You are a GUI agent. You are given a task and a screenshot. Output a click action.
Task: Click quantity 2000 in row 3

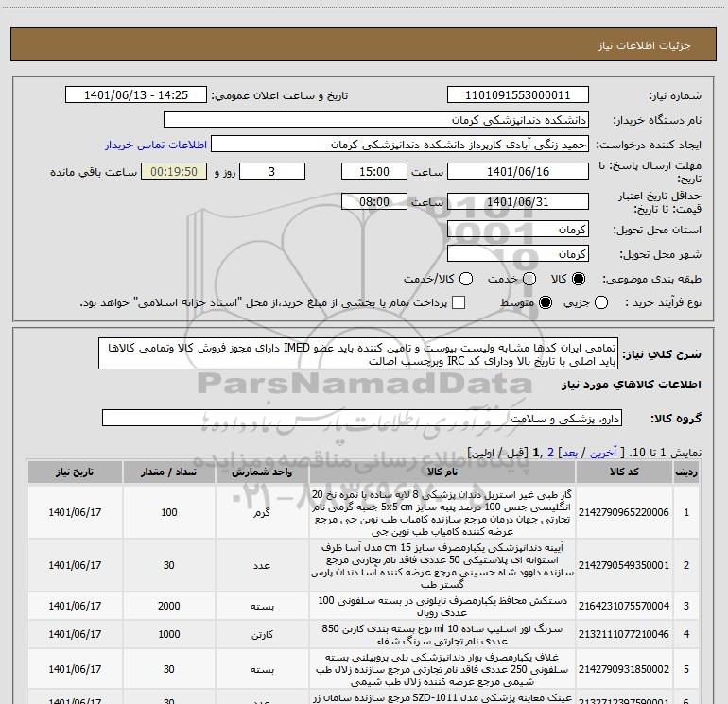pyautogui.click(x=168, y=606)
